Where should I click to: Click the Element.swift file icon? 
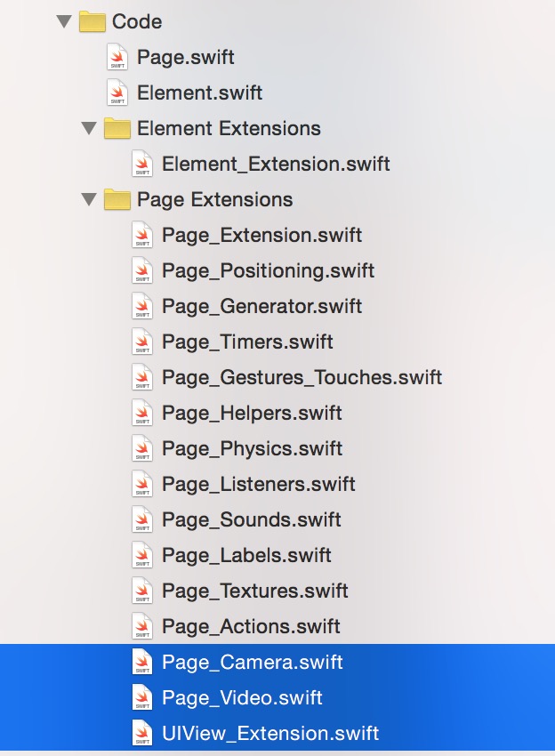tap(118, 92)
